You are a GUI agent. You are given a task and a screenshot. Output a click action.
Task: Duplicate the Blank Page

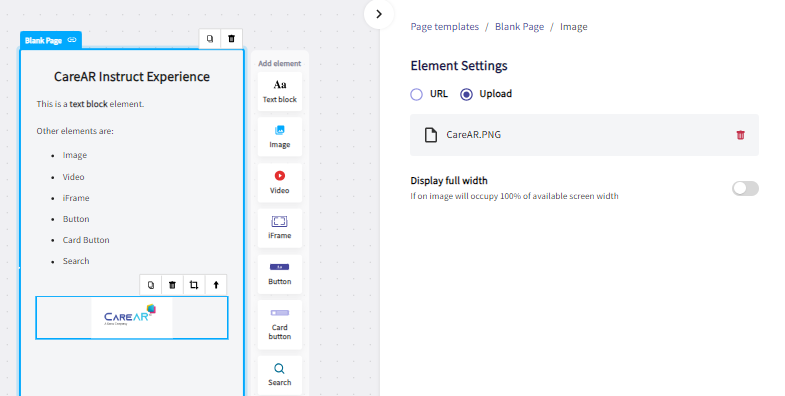(210, 39)
